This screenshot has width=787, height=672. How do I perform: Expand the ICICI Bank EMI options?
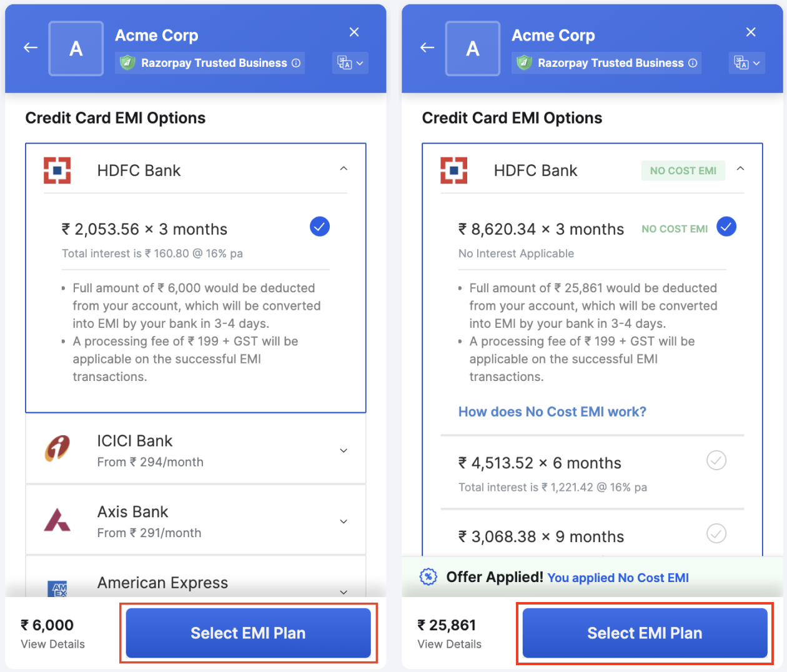point(344,450)
